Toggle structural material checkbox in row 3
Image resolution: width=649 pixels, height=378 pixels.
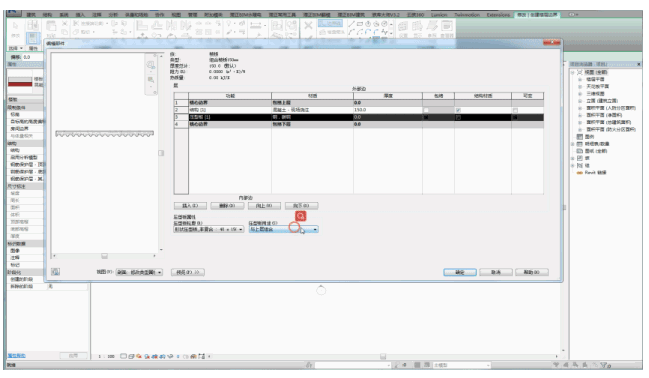tap(458, 117)
